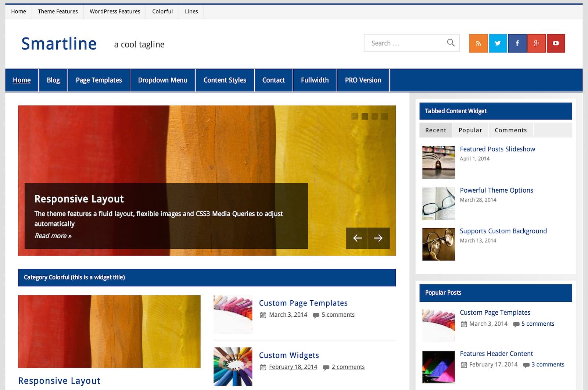588x390 pixels.
Task: Expand Theme Features in top bar
Action: point(58,11)
